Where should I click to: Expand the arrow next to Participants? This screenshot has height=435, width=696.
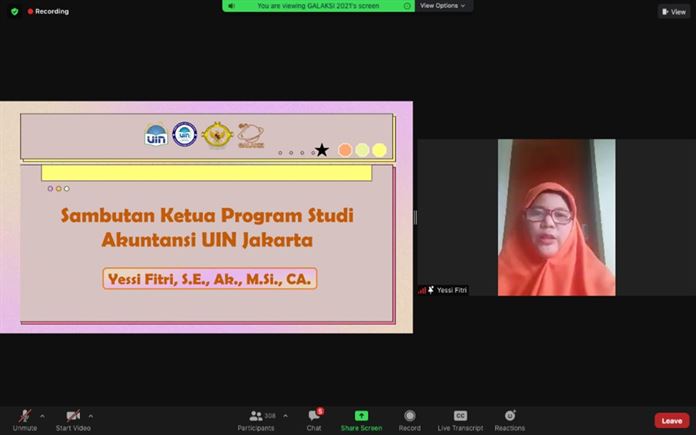pos(285,416)
